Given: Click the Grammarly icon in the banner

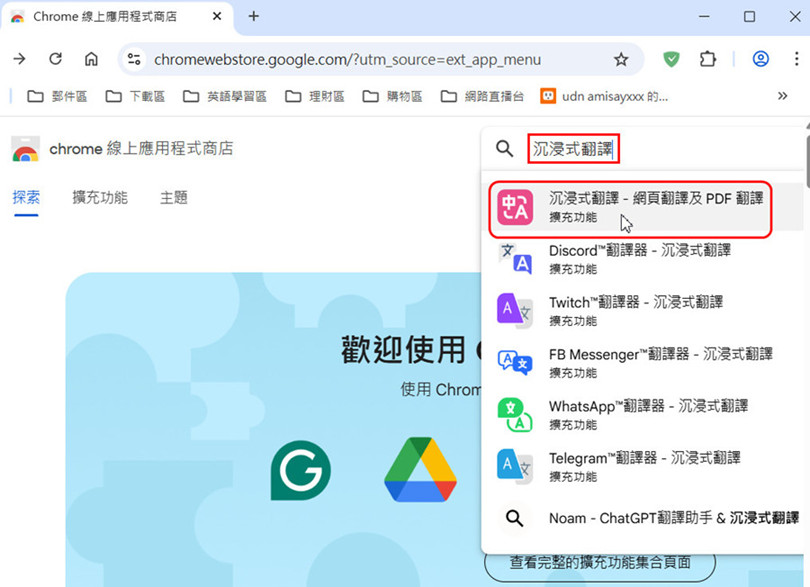Looking at the screenshot, I should 301,470.
